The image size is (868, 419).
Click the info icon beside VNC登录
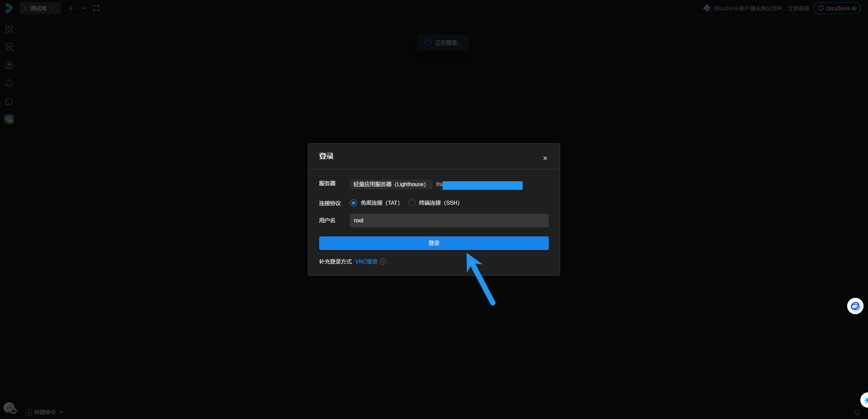383,262
